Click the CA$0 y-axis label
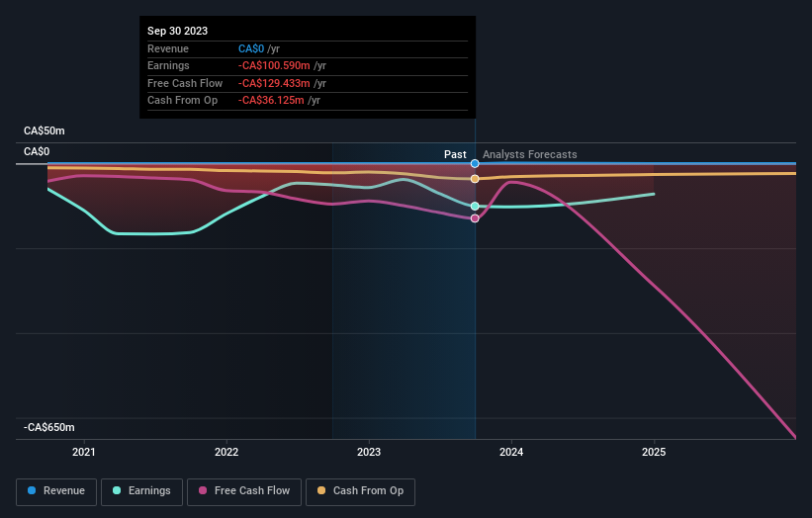Image resolution: width=812 pixels, height=518 pixels. 37,151
